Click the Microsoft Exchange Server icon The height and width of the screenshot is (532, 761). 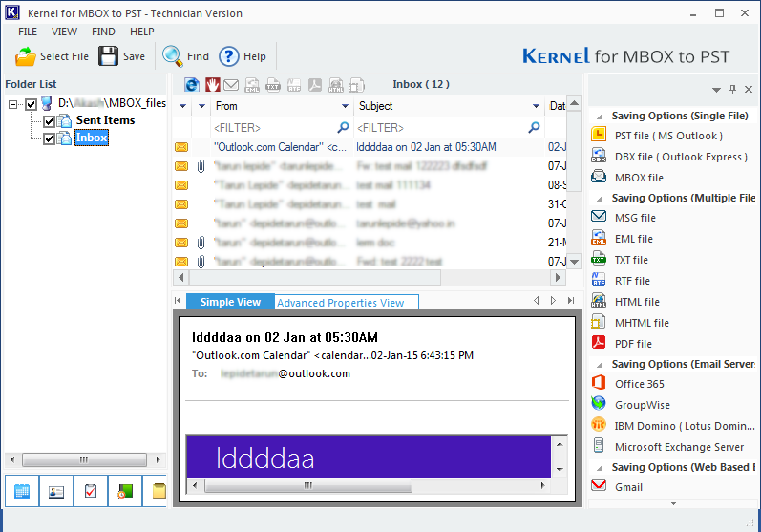[x=599, y=446]
